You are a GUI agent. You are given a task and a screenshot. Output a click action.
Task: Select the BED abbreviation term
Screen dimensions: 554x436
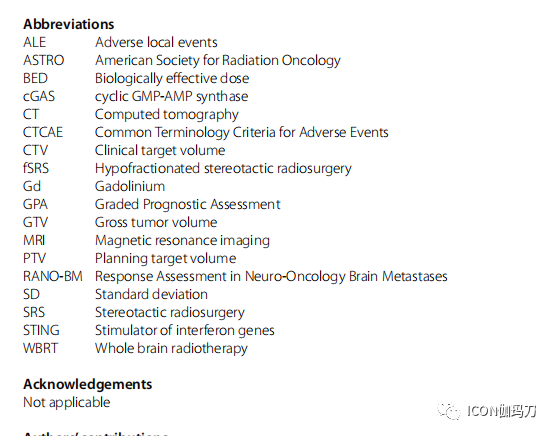click(x=35, y=78)
